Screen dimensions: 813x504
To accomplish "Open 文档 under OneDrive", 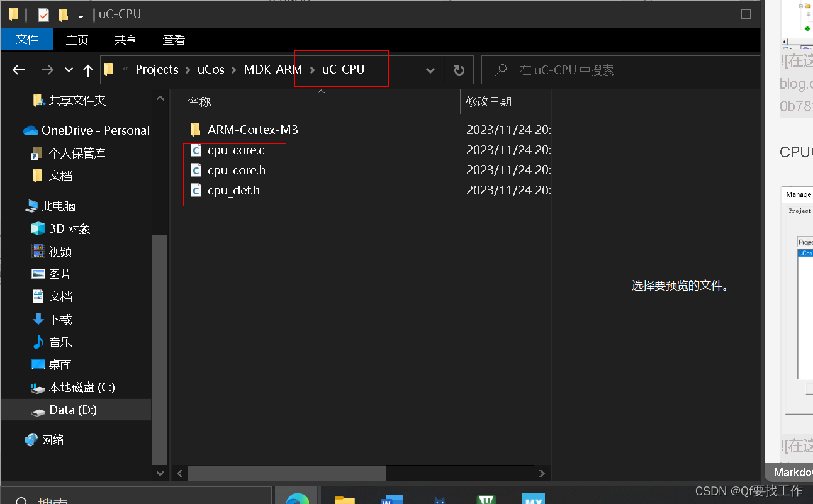I will [x=60, y=176].
